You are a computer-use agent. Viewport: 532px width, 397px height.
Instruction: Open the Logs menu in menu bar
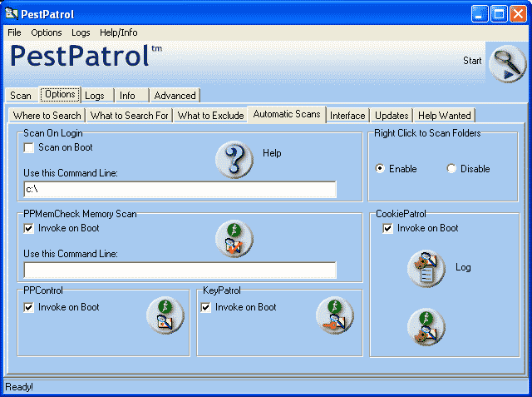coord(81,32)
